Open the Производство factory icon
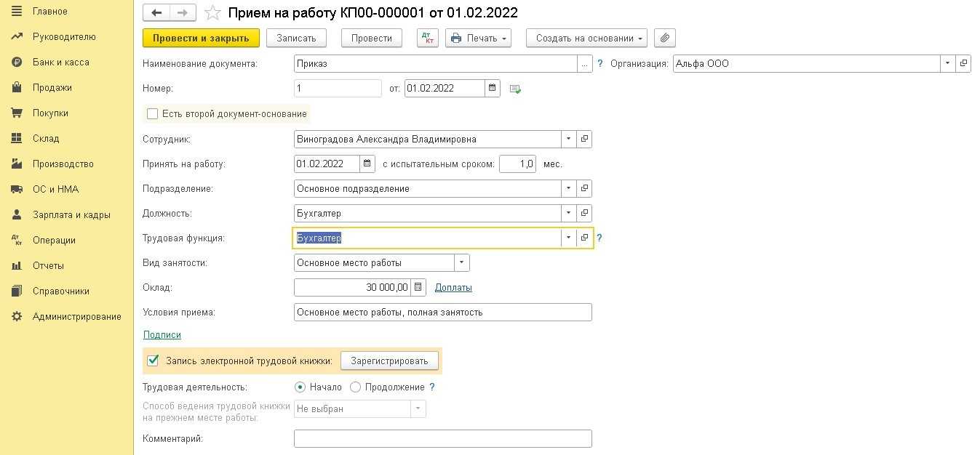The width and height of the screenshot is (980, 455). [x=17, y=164]
